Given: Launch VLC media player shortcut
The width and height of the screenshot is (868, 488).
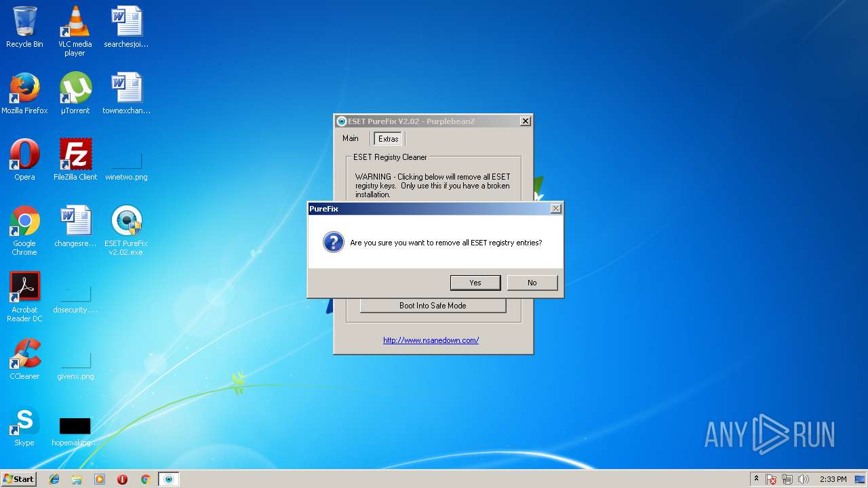Looking at the screenshot, I should tap(75, 31).
